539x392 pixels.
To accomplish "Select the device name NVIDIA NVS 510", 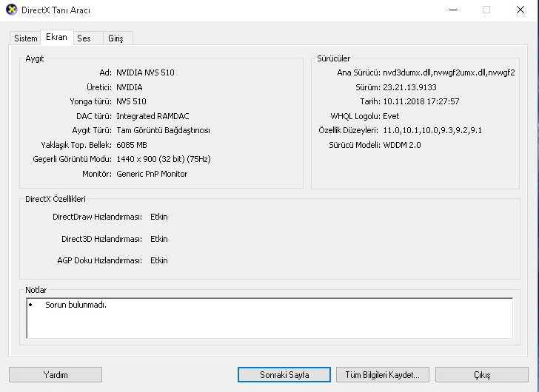I will [x=145, y=72].
